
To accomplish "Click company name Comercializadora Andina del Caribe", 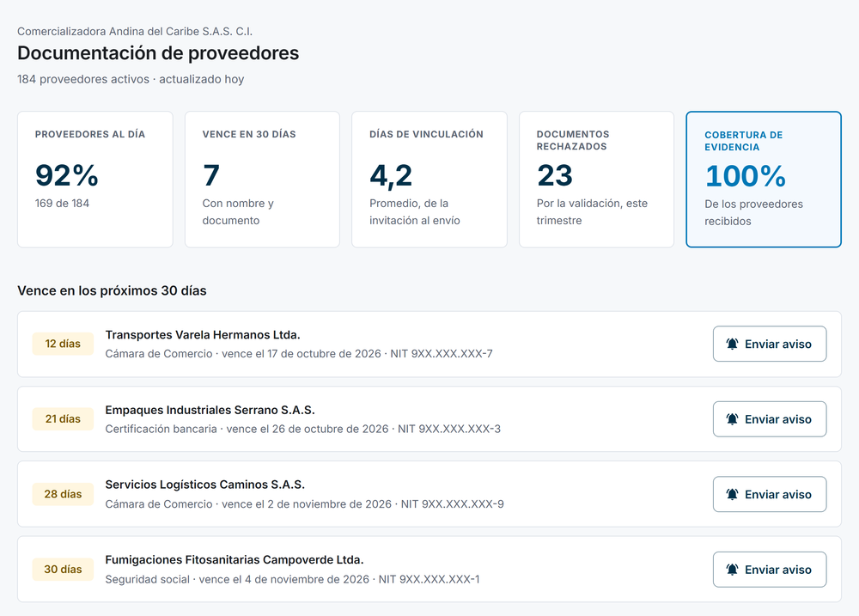I will pyautogui.click(x=135, y=31).
